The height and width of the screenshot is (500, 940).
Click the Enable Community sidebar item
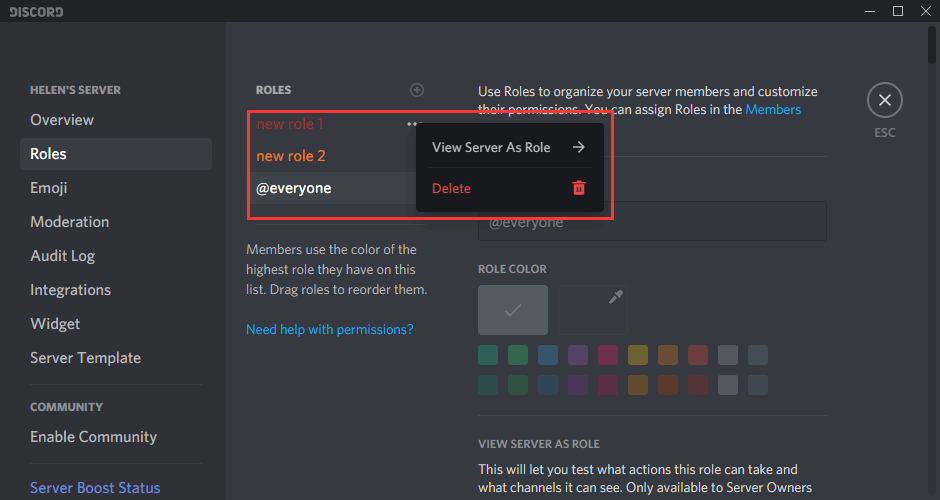(94, 437)
